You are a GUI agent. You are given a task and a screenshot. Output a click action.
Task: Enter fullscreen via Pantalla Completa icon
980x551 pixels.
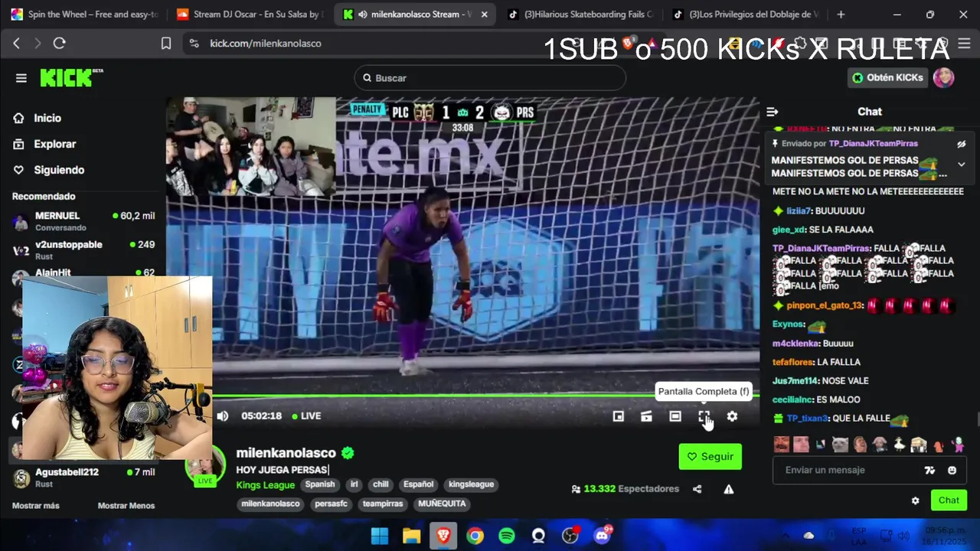[704, 416]
